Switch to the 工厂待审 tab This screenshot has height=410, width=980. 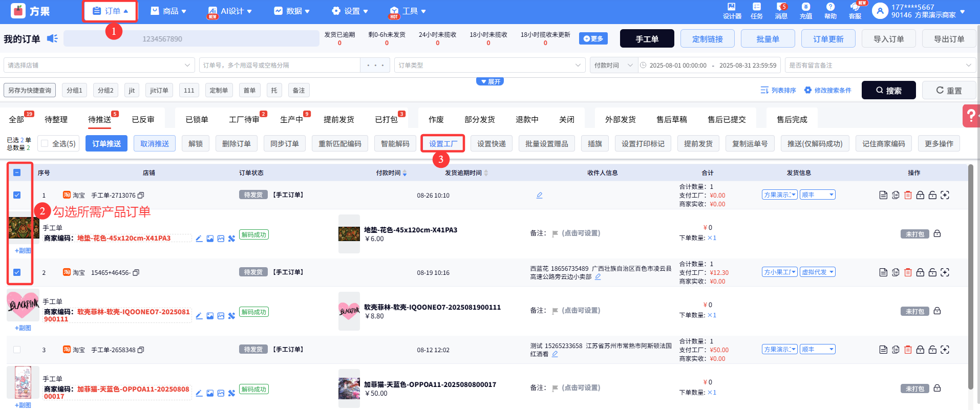tap(244, 119)
